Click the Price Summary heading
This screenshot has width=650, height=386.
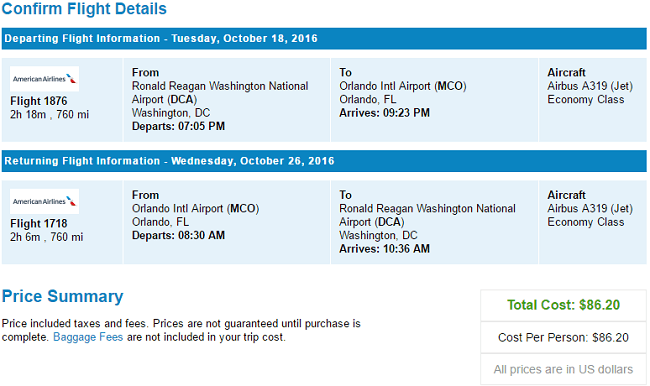pos(63,296)
